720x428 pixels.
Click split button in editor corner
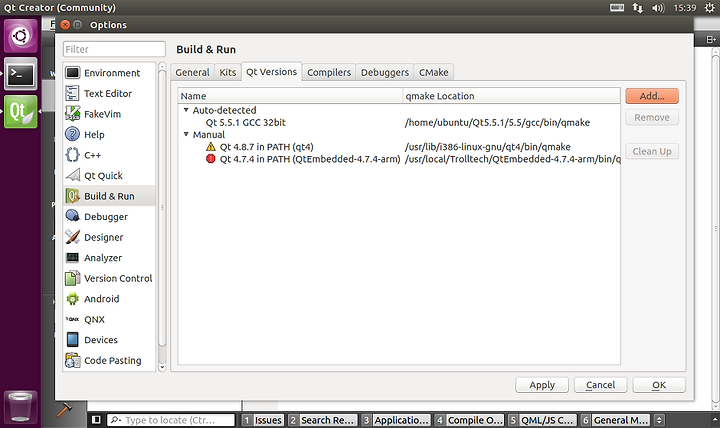point(711,39)
